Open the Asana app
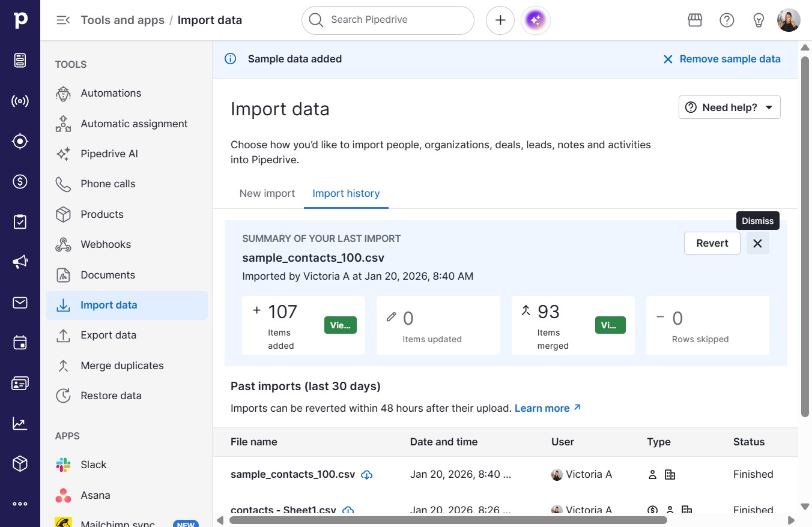 tap(127, 495)
